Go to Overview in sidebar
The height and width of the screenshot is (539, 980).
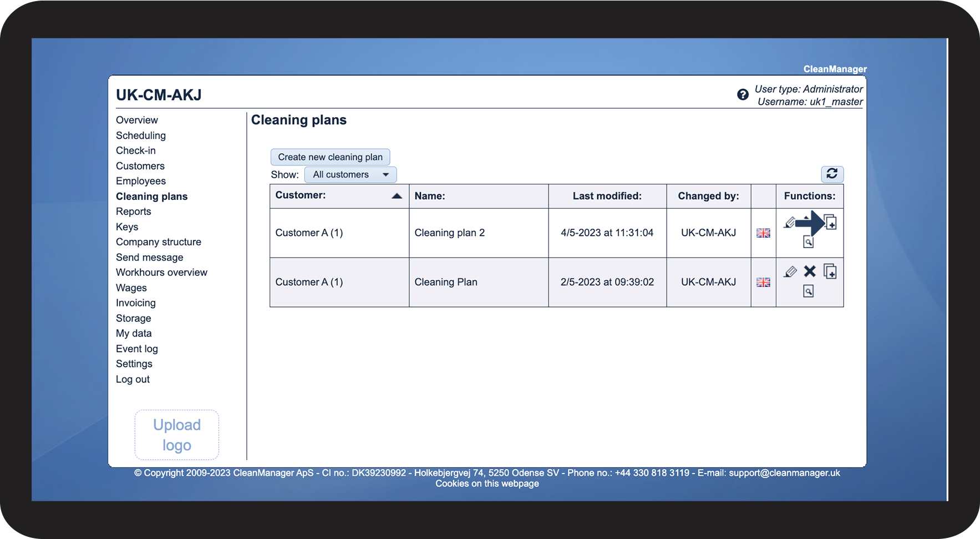pos(137,120)
